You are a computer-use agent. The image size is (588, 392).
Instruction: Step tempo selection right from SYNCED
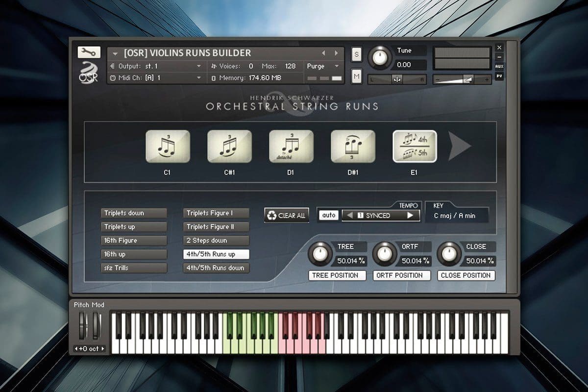click(x=410, y=215)
